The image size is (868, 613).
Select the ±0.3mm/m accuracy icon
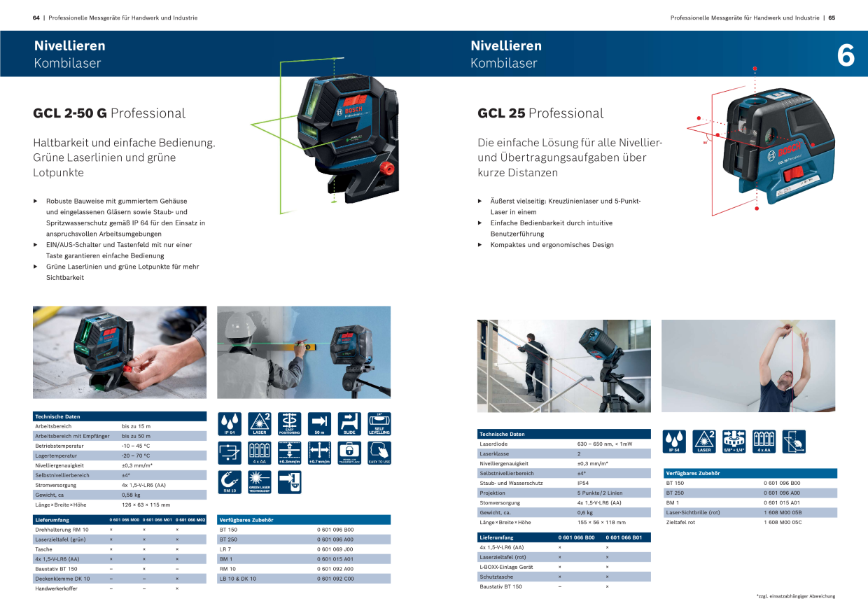tap(290, 453)
